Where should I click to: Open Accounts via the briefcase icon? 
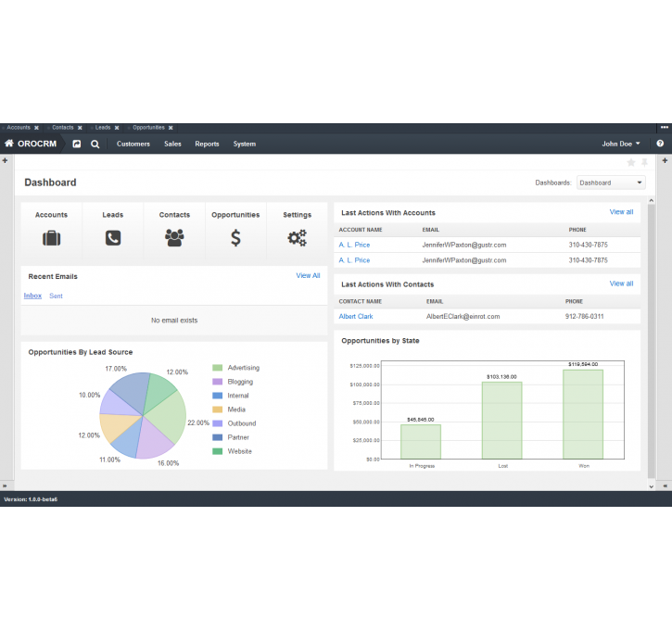pyautogui.click(x=51, y=238)
